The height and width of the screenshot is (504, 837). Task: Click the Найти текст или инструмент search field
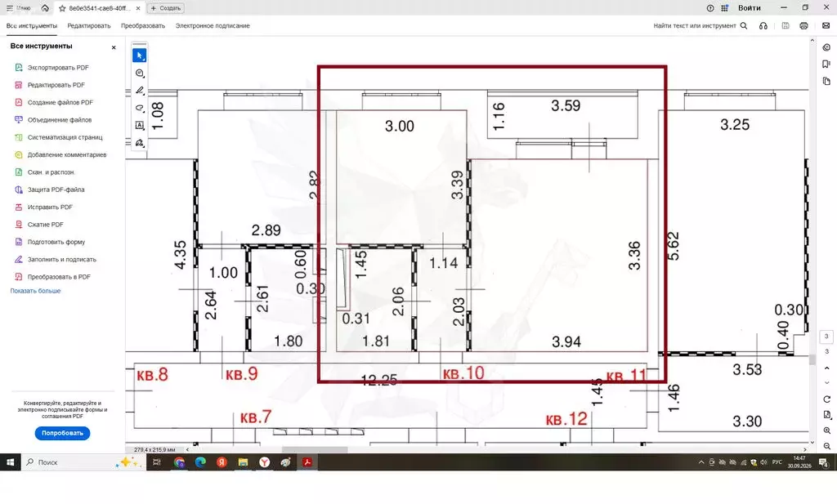pyautogui.click(x=700, y=25)
